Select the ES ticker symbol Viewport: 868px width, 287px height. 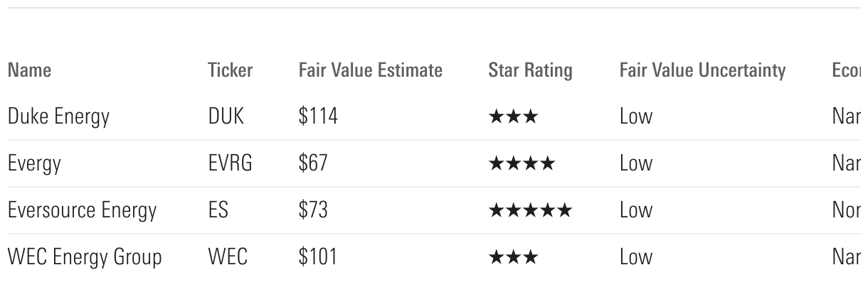(218, 210)
